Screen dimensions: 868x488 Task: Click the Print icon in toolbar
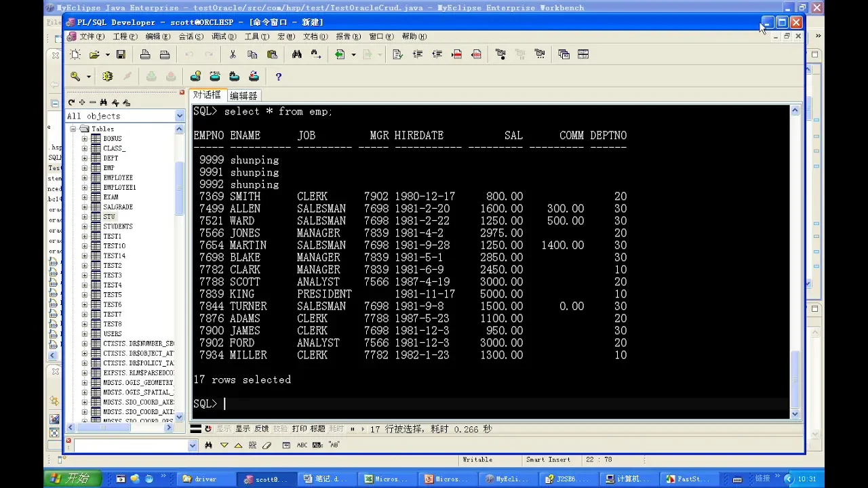145,55
